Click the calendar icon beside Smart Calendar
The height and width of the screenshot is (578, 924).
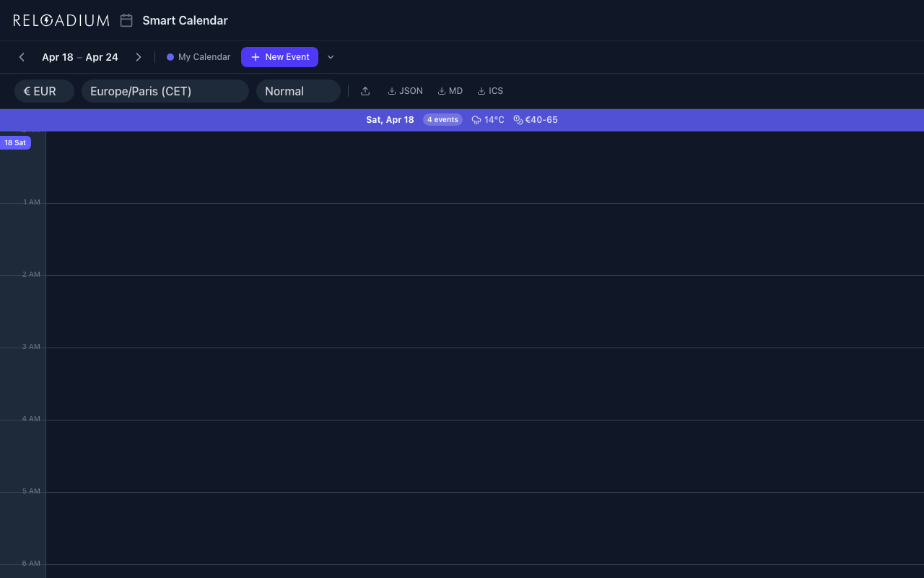pyautogui.click(x=126, y=20)
